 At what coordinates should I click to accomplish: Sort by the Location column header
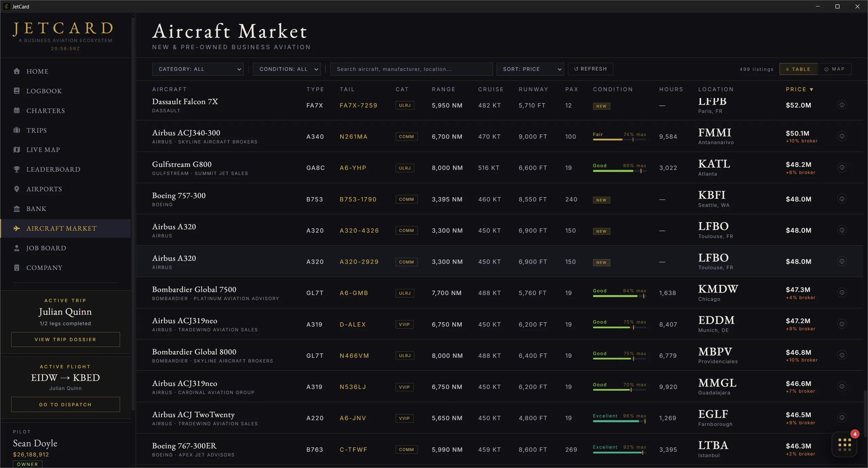point(716,89)
